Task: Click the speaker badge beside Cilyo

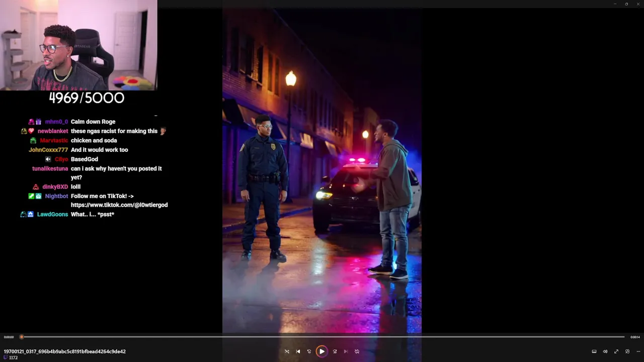Action: (48, 159)
